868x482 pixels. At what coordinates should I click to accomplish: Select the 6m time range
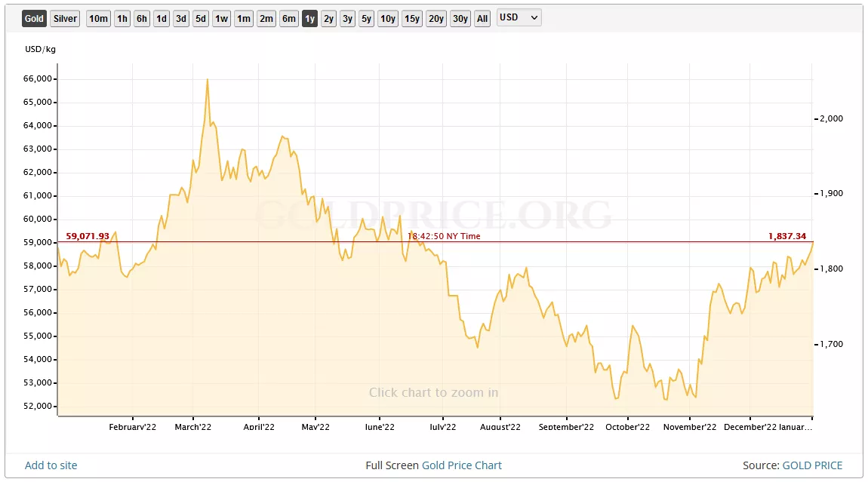[x=289, y=19]
